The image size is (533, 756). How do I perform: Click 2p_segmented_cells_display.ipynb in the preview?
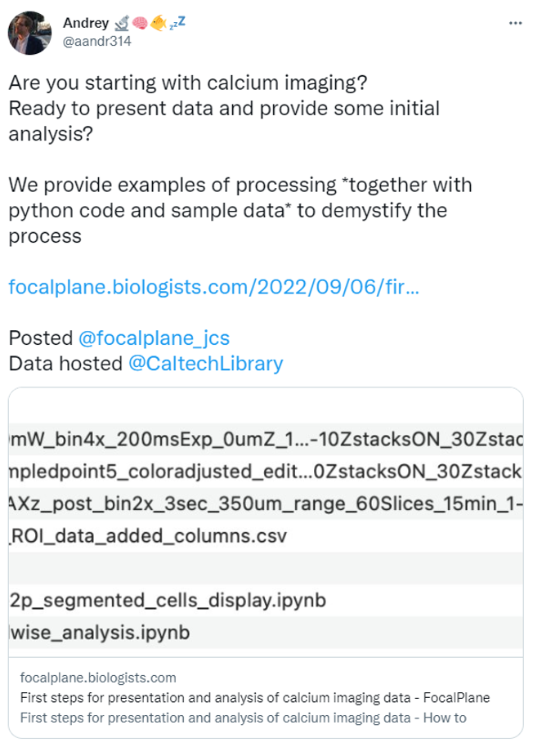[168, 602]
